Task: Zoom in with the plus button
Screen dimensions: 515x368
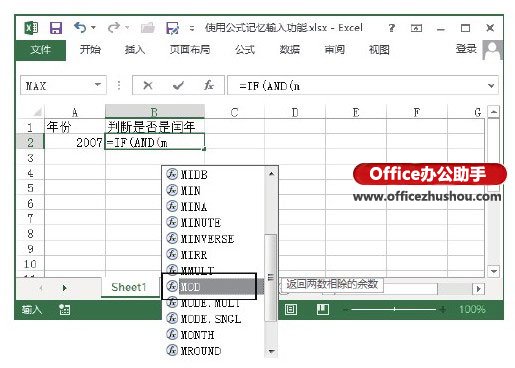Action: click(x=443, y=310)
